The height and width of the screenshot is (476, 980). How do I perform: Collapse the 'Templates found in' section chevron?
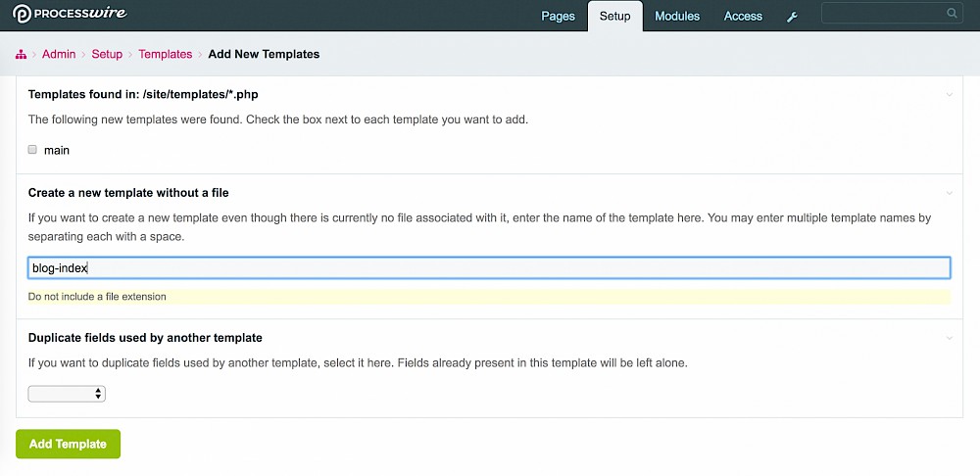[x=949, y=95]
